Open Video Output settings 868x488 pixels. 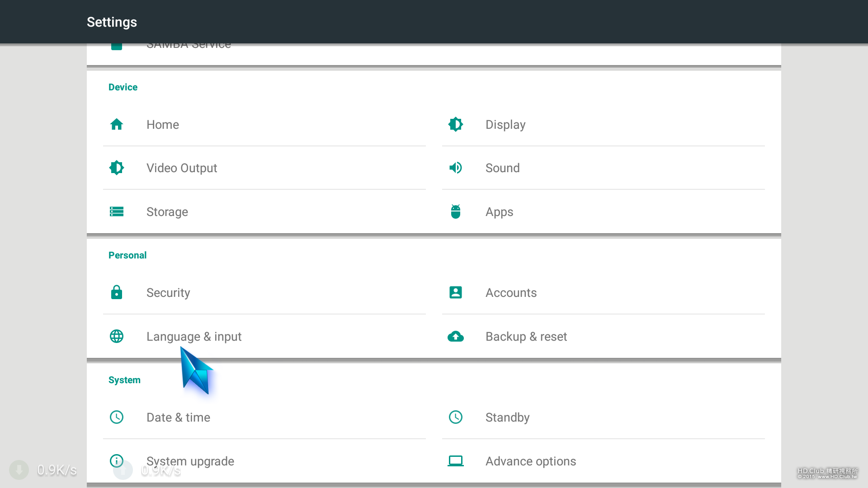pyautogui.click(x=182, y=168)
